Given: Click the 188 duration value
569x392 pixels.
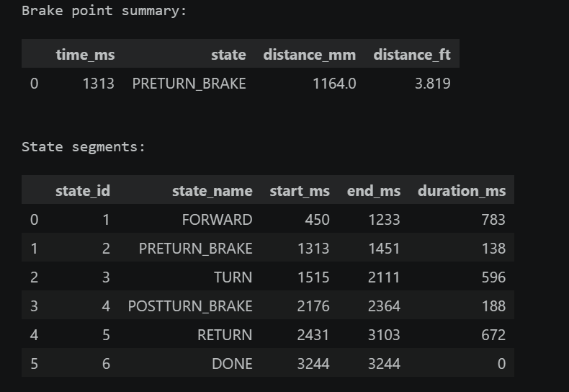Looking at the screenshot, I should tap(493, 306).
